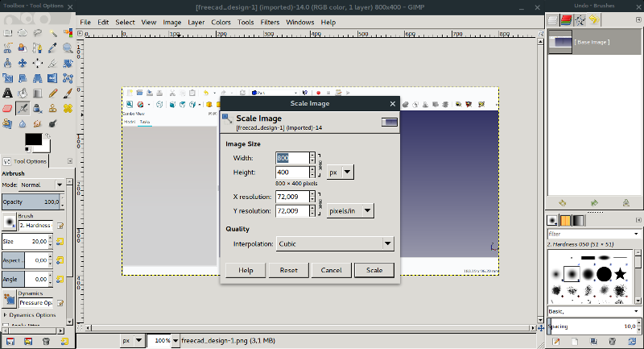Open the 100% zoom level dropdown
Image resolution: width=644 pixels, height=349 pixels.
click(x=175, y=340)
